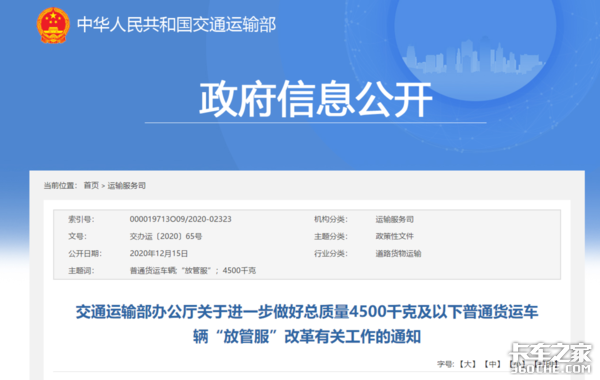Screen dimensions: 600x380
Task: Set the font size to 中
Action: click(492, 364)
